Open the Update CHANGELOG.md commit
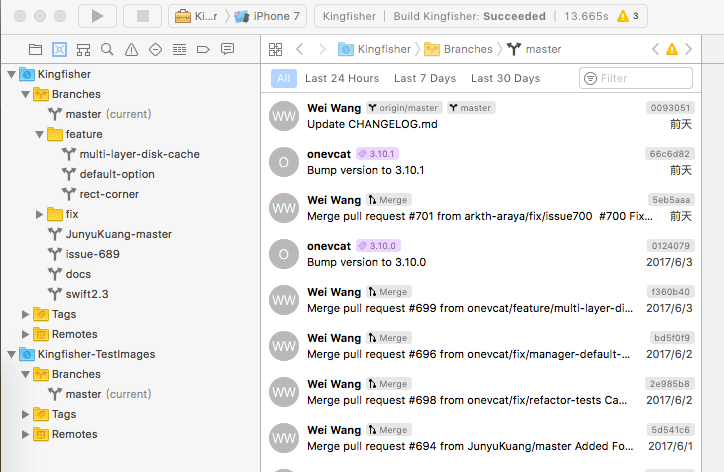 (x=481, y=116)
